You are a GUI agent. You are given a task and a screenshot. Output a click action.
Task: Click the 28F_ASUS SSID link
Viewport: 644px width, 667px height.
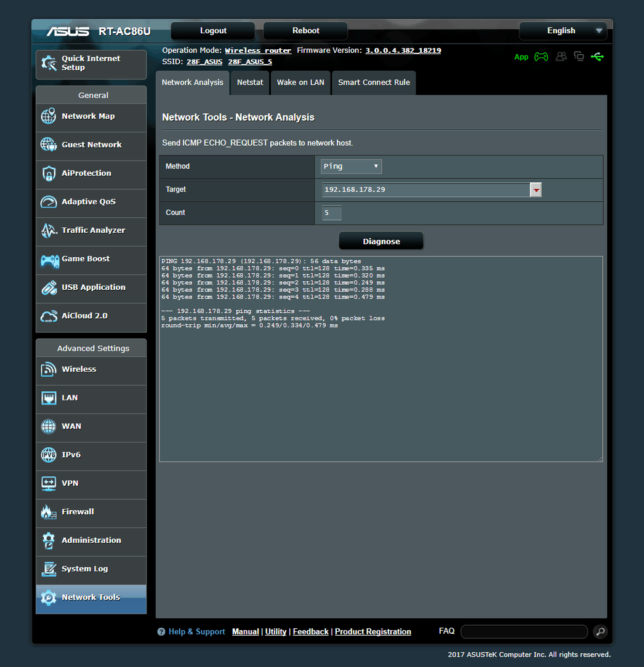(x=204, y=62)
